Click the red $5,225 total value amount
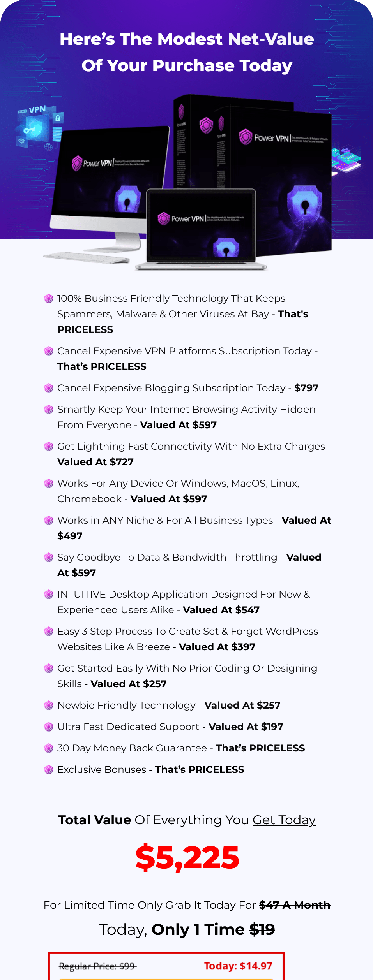Screen dimensions: 373x980 coord(187,858)
